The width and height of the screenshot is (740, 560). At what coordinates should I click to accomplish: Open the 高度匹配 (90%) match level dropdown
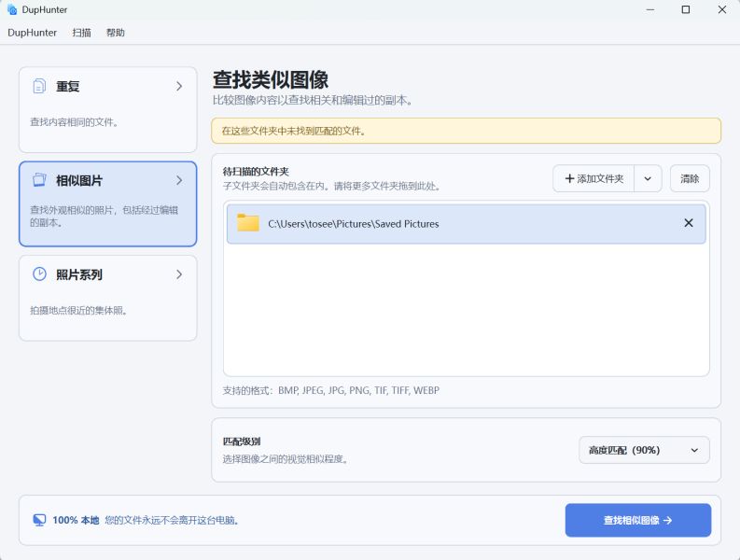pyautogui.click(x=644, y=450)
